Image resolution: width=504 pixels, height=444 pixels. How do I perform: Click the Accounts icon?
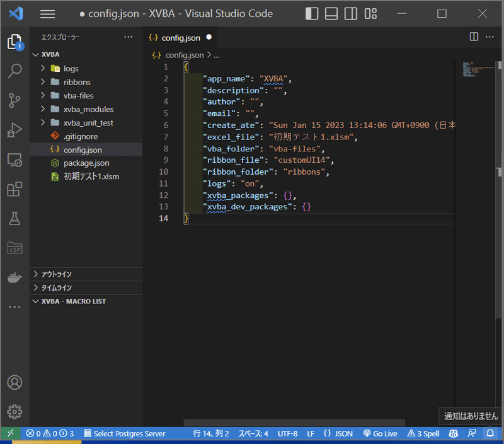pyautogui.click(x=14, y=382)
